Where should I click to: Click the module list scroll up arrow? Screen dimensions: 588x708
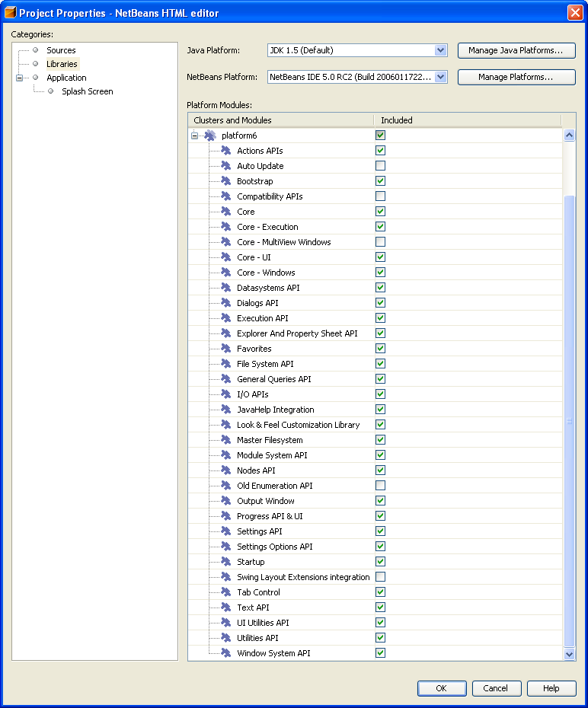(x=569, y=135)
